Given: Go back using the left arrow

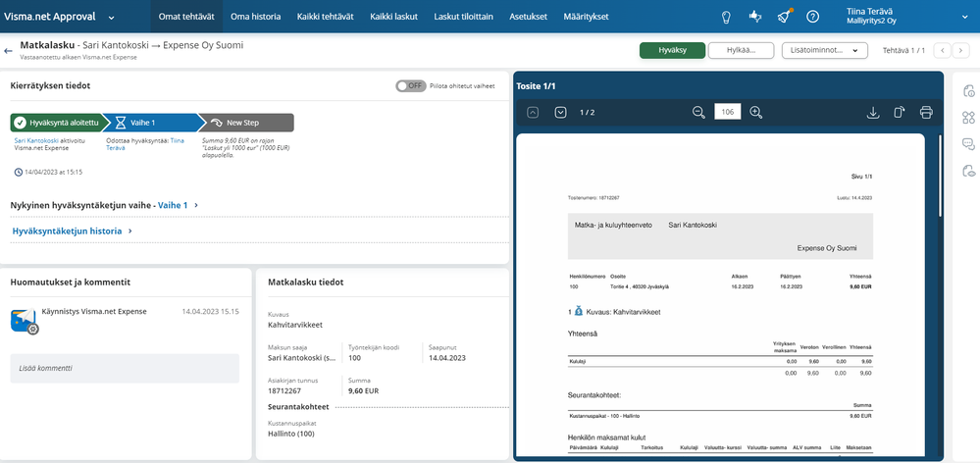Looking at the screenshot, I should click(x=8, y=51).
